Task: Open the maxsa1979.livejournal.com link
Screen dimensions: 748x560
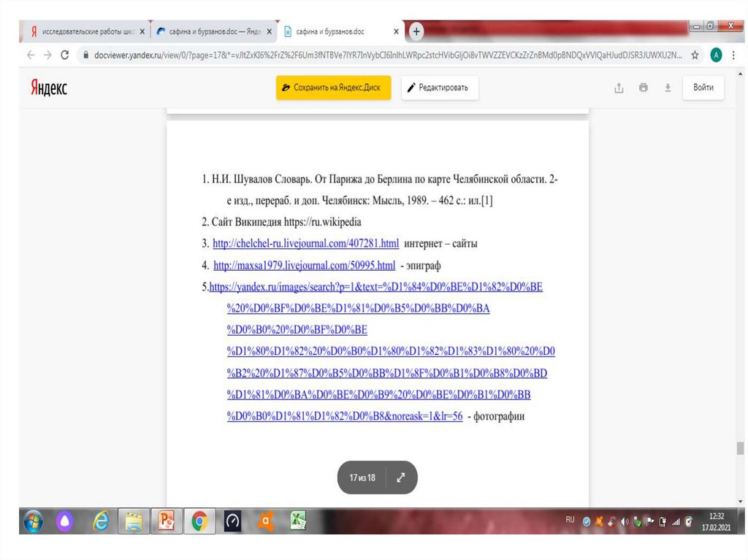Action: [x=305, y=265]
